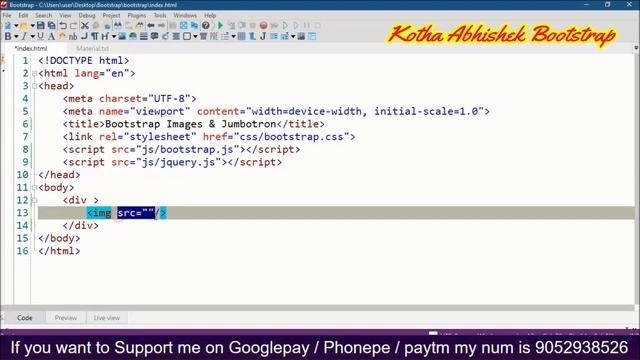Click the New file toolbar icon
Image resolution: width=640 pixels, height=360 pixels.
[8, 25]
